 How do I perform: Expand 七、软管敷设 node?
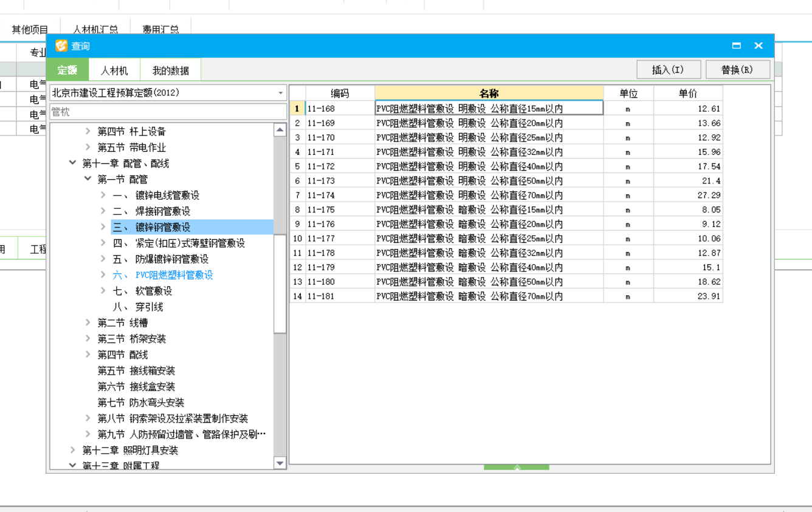[103, 291]
